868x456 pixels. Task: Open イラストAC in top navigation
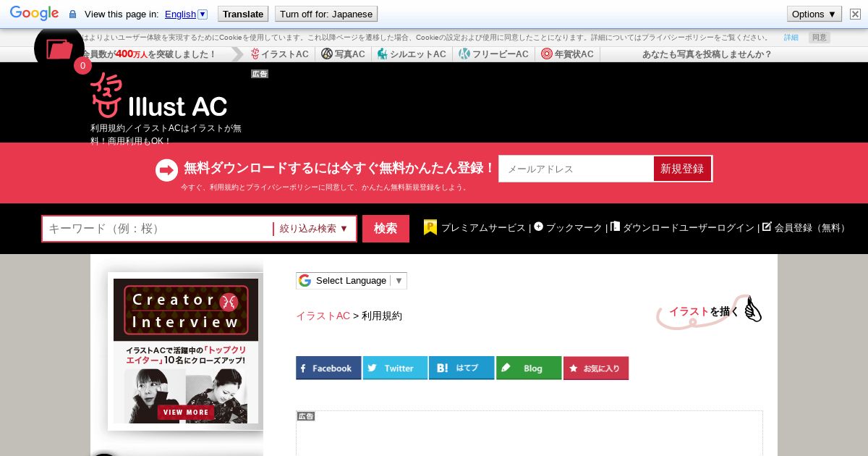280,54
